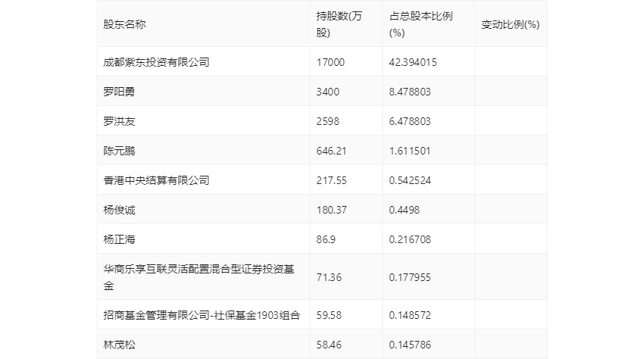This screenshot has width=644, height=359.
Task: Select shareholder name 杨俊诚
Action: coord(119,210)
